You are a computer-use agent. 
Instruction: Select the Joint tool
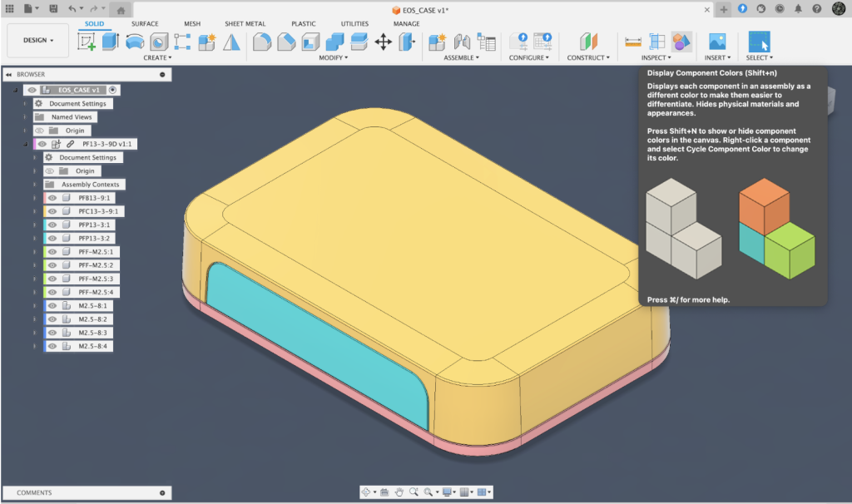click(x=462, y=42)
